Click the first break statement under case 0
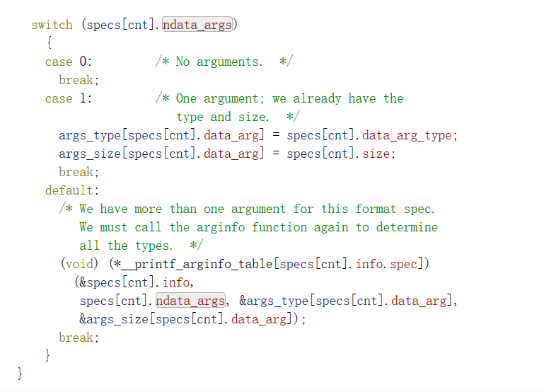The image size is (544, 392). 79,80
